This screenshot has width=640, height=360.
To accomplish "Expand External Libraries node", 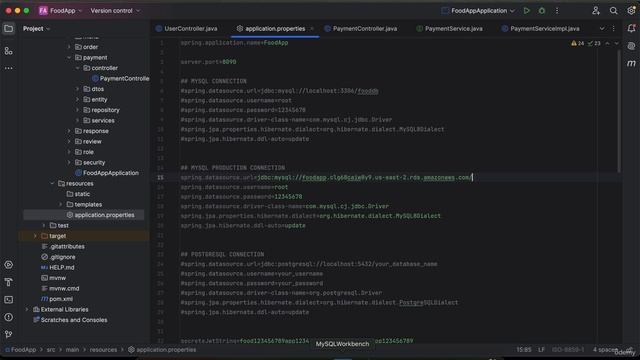I will [27, 309].
